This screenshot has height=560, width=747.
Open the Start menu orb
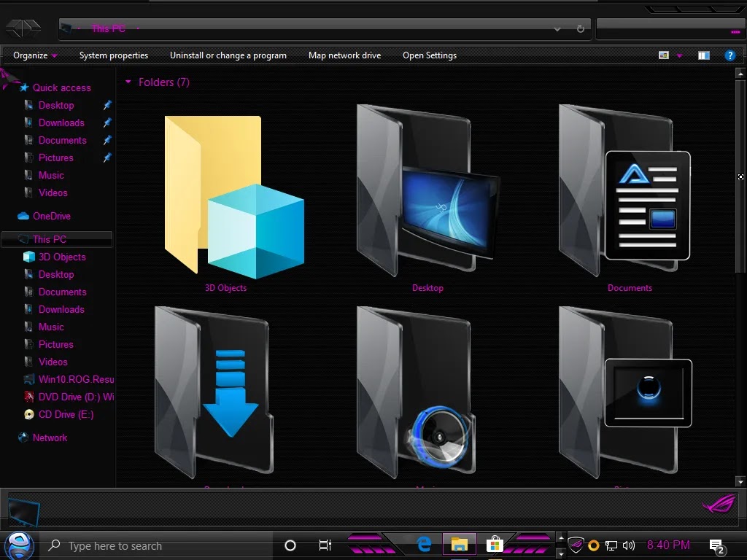tap(19, 545)
